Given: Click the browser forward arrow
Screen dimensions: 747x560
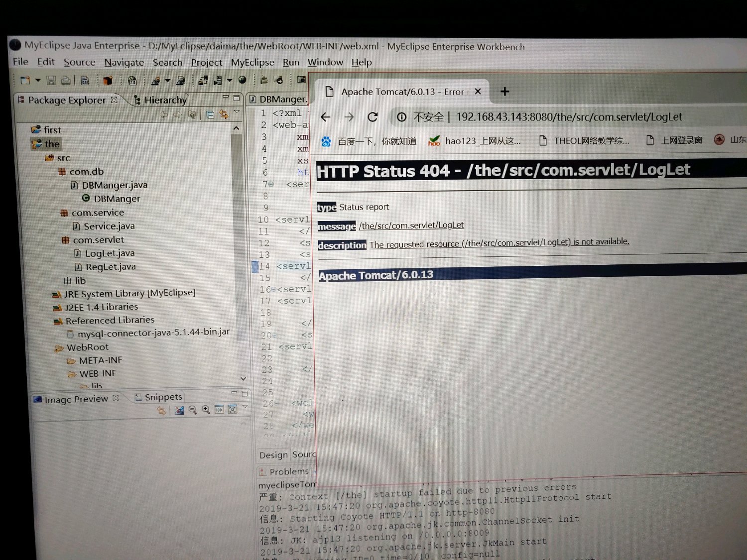Looking at the screenshot, I should [x=349, y=117].
